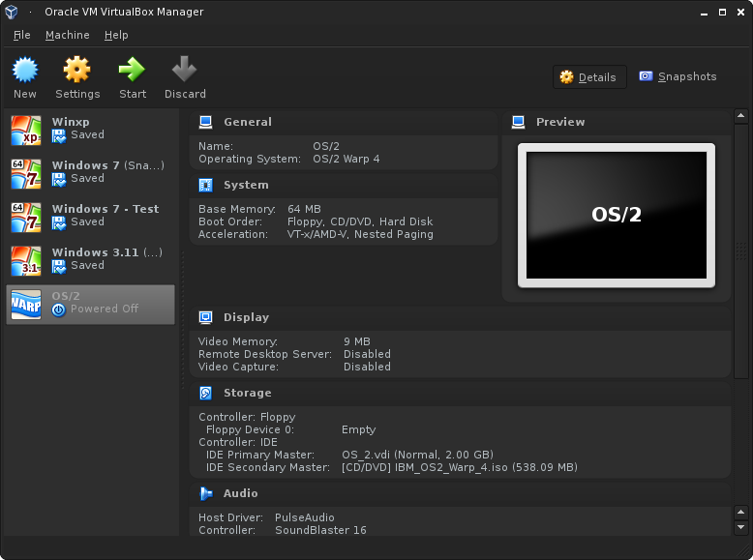
Task: Click the Video Capture 'Disabled' value
Action: point(367,367)
